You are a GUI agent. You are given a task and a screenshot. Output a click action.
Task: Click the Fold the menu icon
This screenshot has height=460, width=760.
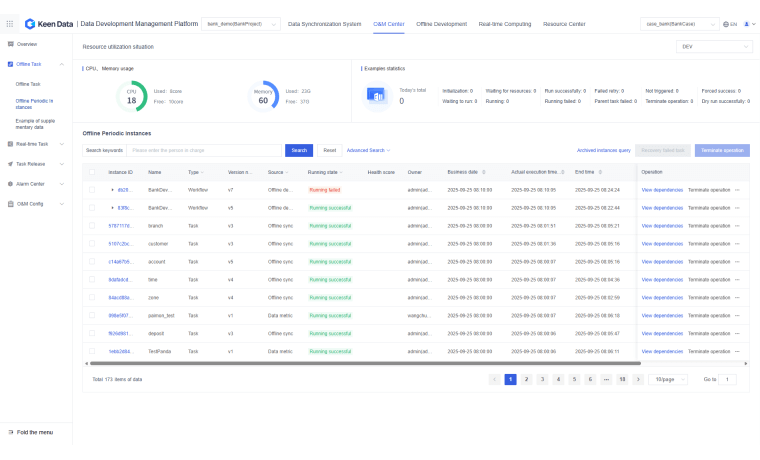[10, 432]
